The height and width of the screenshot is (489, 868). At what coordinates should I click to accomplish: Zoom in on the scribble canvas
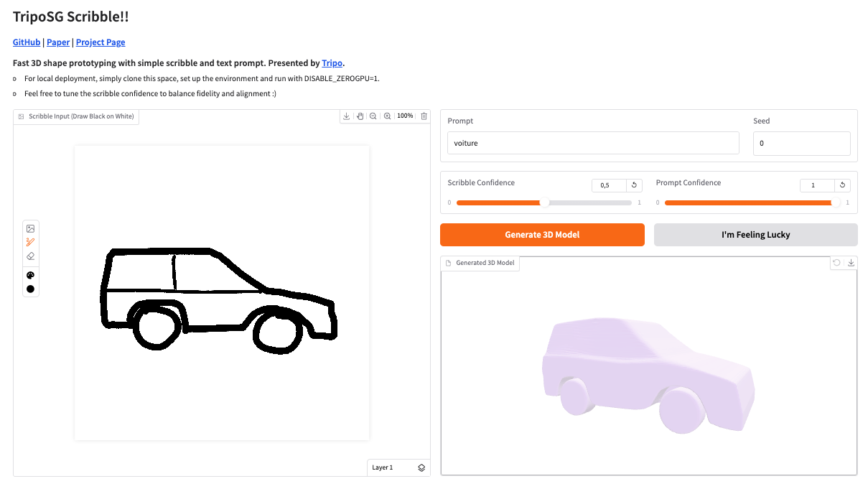pos(387,116)
